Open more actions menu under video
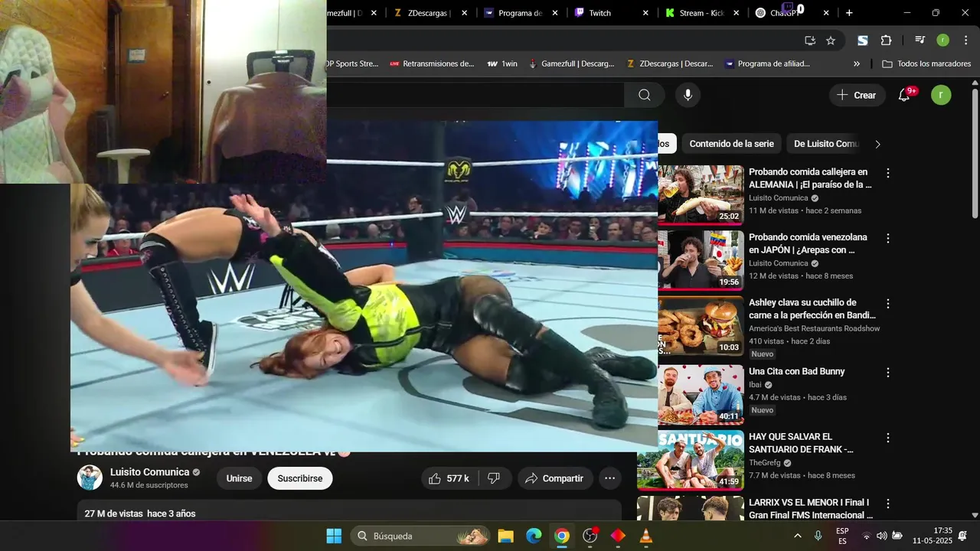The height and width of the screenshot is (551, 980). click(x=609, y=478)
